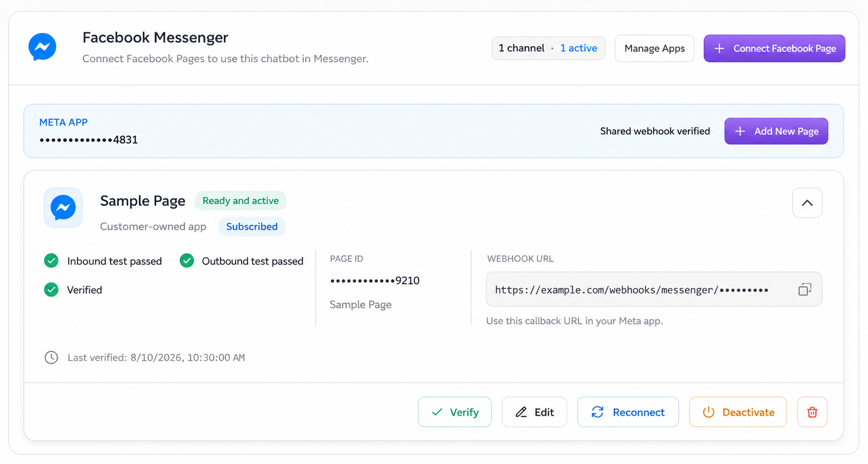
Task: Click the Inbound test passed checkmark
Action: tap(51, 261)
